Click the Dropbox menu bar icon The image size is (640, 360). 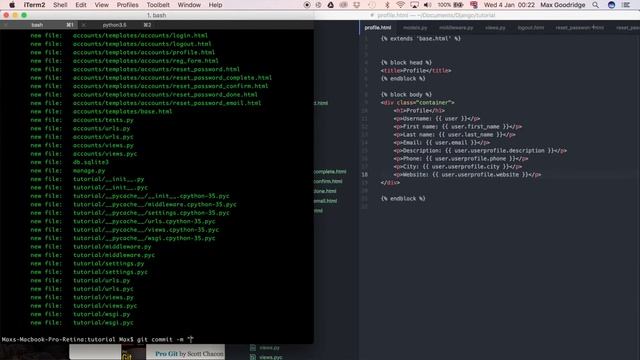tap(357, 5)
